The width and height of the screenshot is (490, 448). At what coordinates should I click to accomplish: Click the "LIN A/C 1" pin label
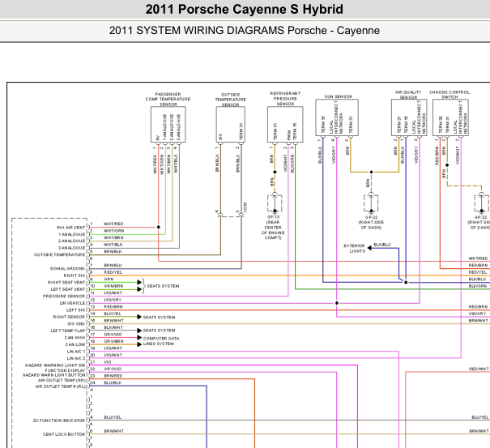76,352
